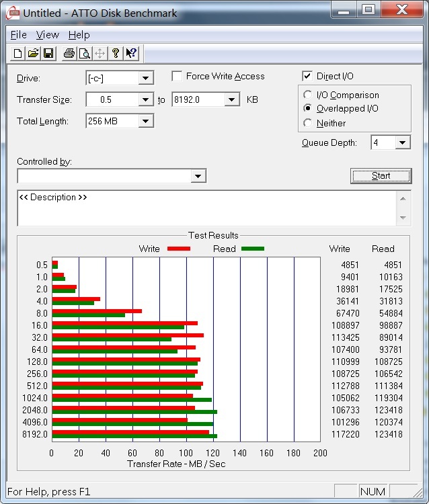
Task: Open the Queue Depth dropdown
Action: point(402,142)
